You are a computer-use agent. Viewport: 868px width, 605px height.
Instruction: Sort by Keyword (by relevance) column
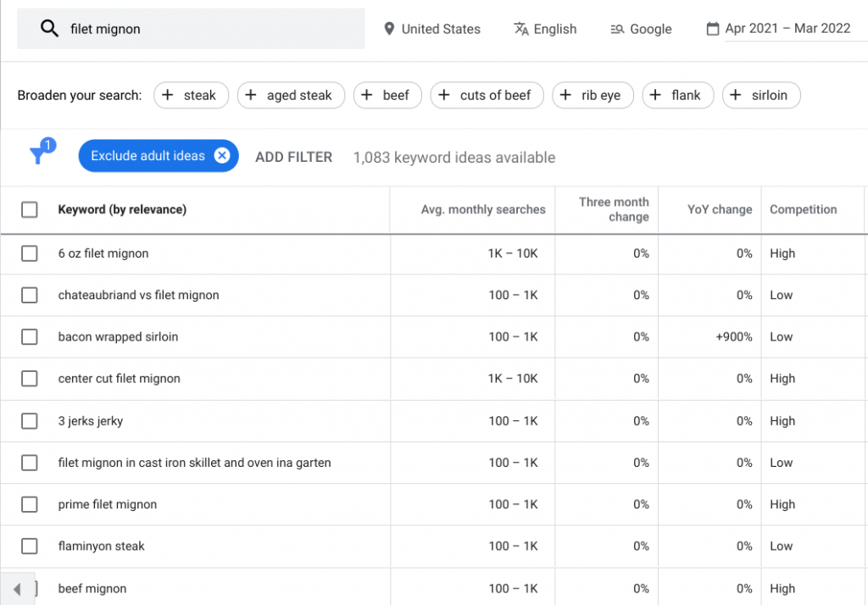(122, 210)
